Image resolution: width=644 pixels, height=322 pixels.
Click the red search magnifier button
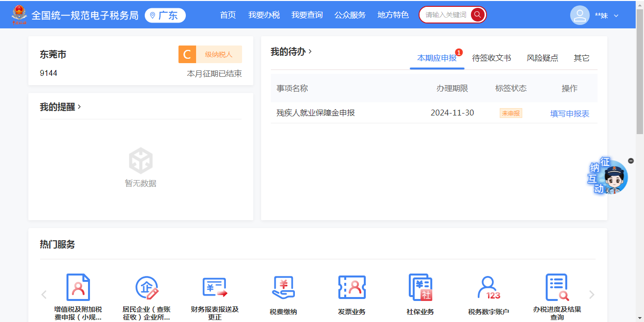(x=478, y=15)
